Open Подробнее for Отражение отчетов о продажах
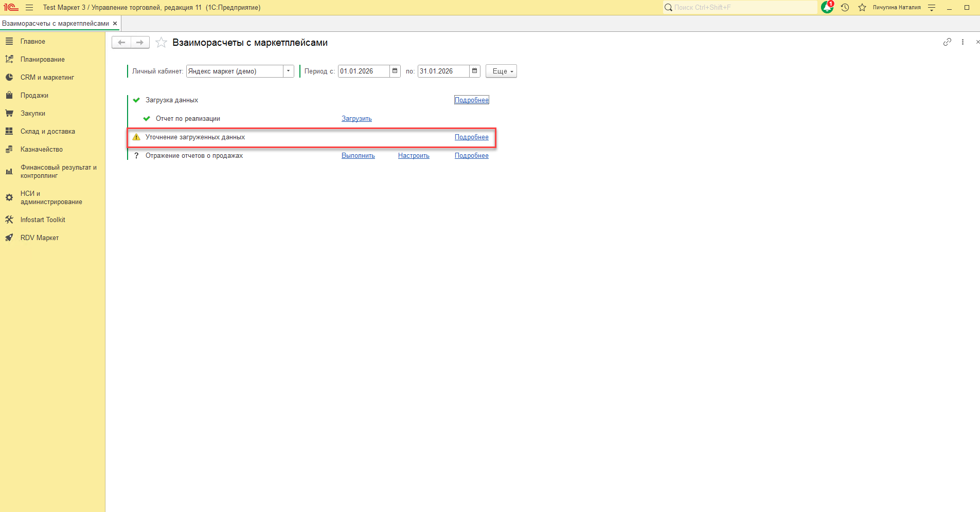The width and height of the screenshot is (980, 512). (472, 156)
